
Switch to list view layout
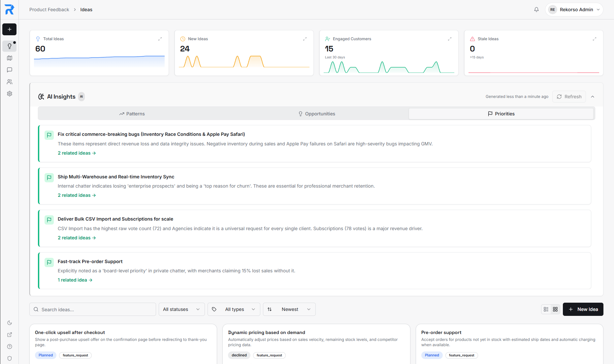[546, 309]
